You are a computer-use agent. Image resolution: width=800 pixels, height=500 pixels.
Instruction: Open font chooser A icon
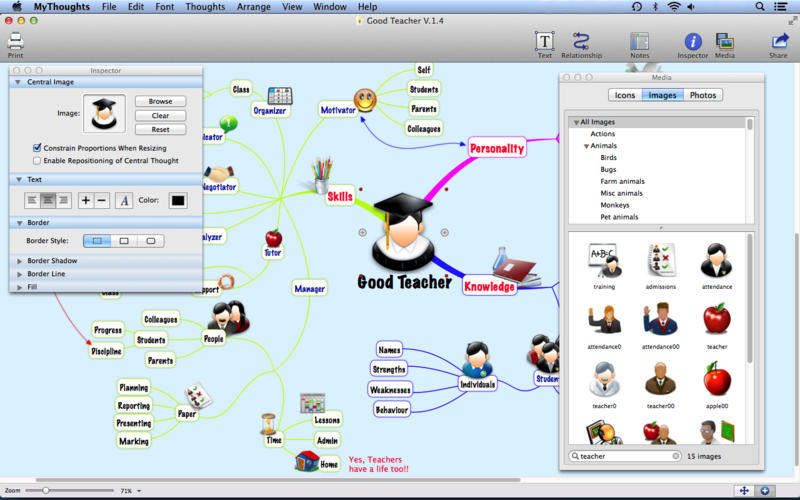124,201
